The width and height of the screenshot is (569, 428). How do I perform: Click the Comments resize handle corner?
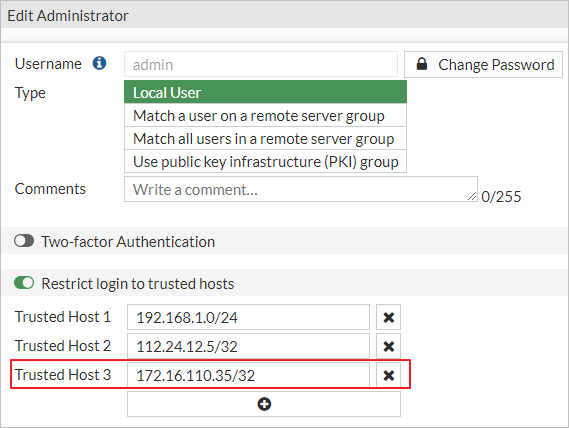click(472, 196)
